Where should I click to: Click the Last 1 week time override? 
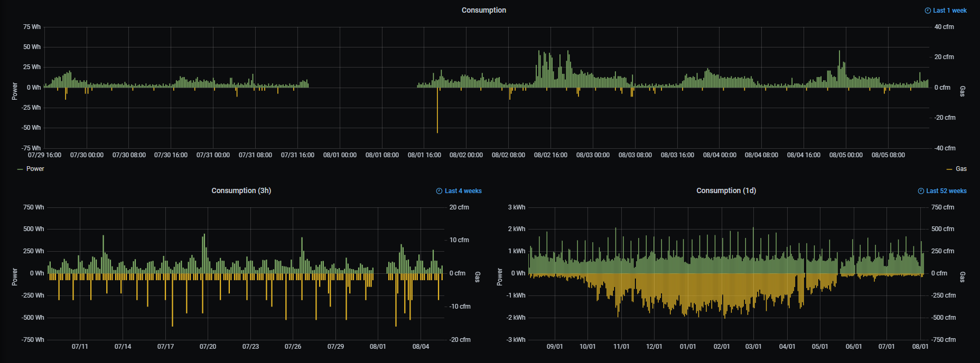pyautogui.click(x=950, y=11)
